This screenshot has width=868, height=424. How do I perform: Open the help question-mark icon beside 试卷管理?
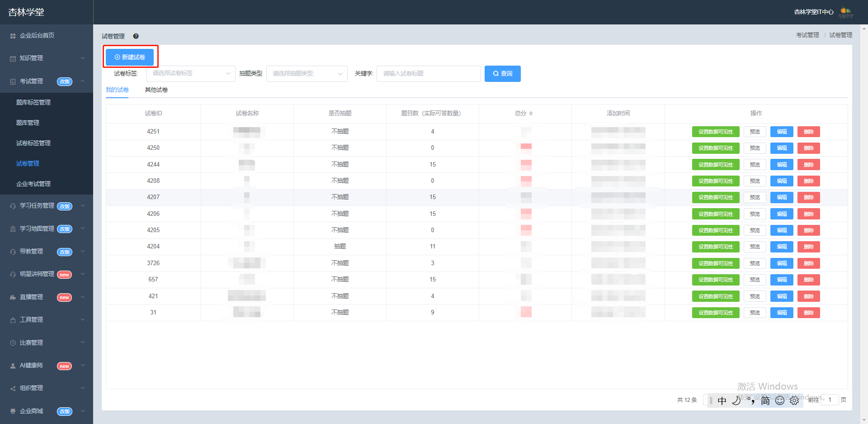click(x=136, y=36)
